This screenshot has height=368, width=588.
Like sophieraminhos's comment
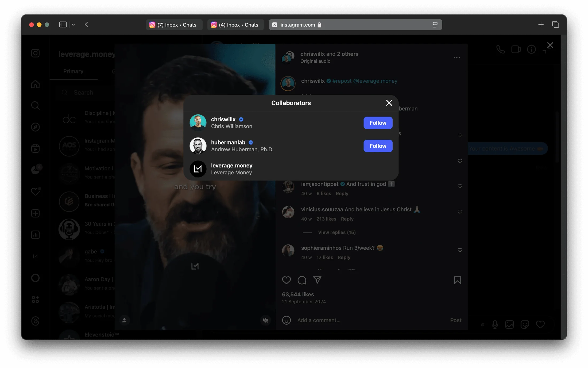point(460,250)
